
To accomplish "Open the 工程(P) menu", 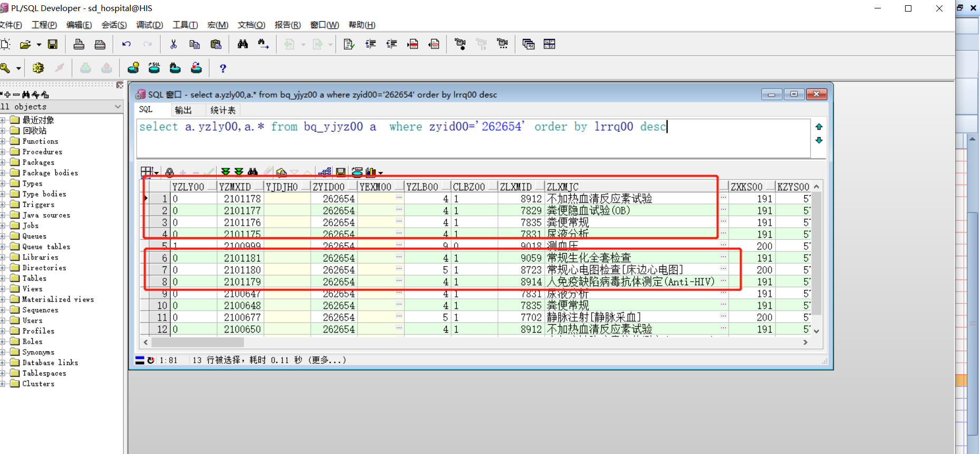I will [44, 25].
